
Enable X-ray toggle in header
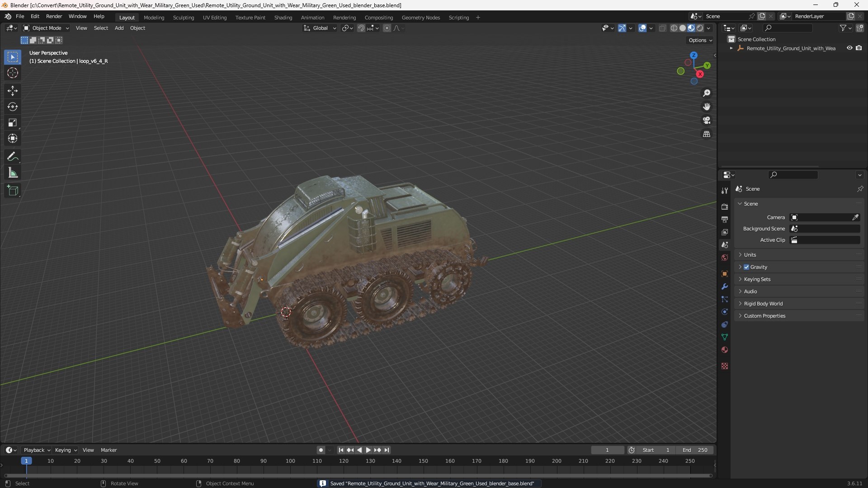pyautogui.click(x=663, y=28)
